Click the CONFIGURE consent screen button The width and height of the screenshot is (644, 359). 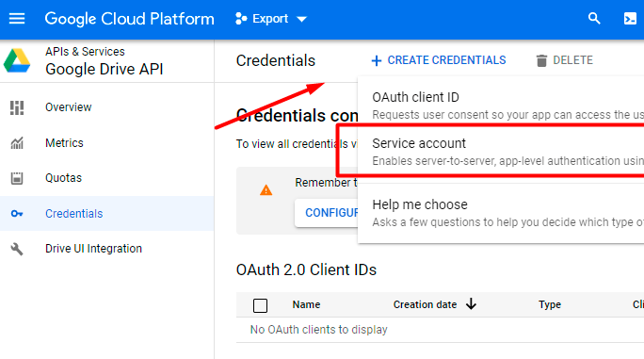(327, 213)
